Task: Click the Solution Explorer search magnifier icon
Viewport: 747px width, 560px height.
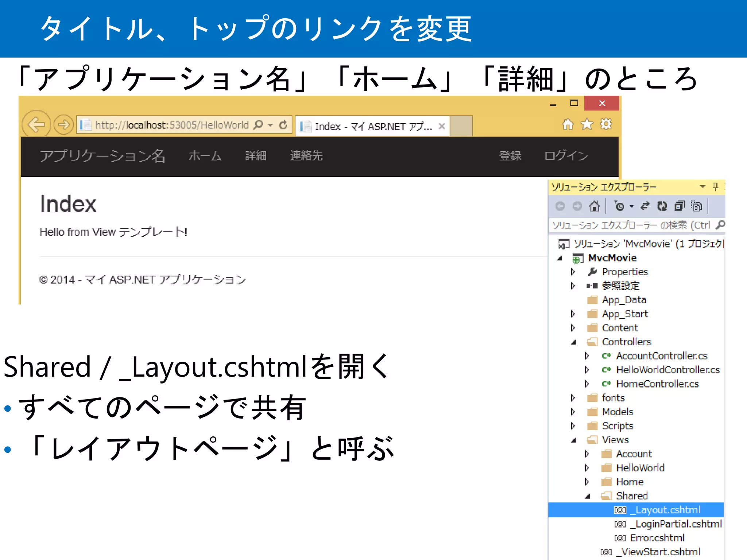Action: tap(720, 225)
